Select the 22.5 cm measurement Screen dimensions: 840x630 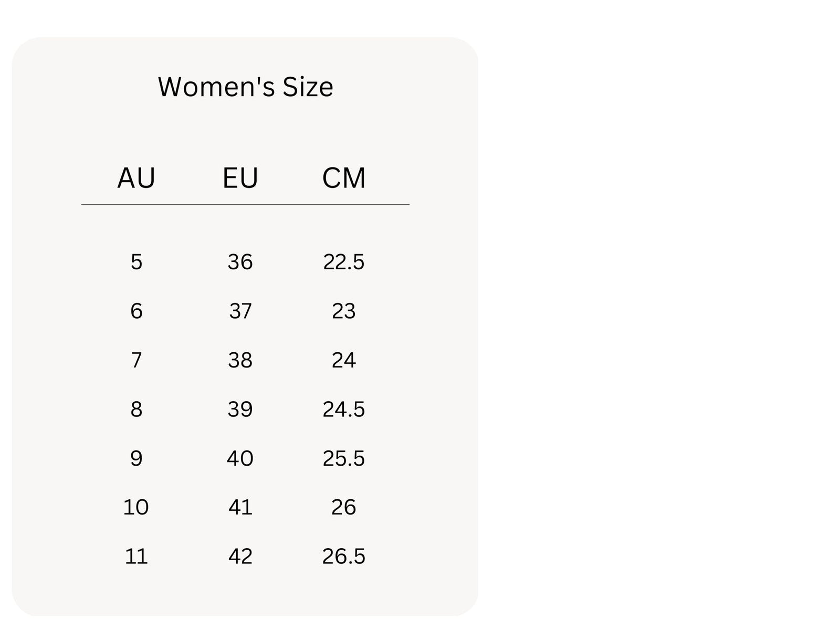pyautogui.click(x=344, y=262)
